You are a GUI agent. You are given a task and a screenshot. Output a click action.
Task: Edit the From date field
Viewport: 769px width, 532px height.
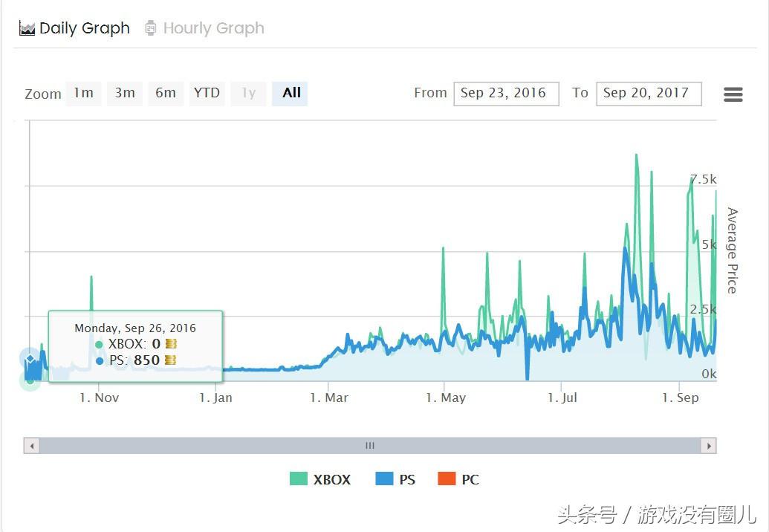(506, 94)
